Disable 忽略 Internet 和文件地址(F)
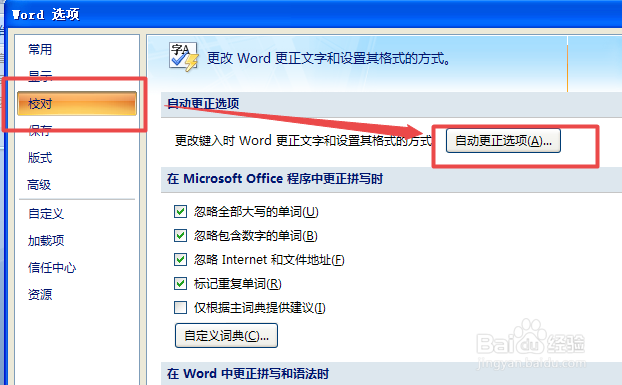This screenshot has width=622, height=385. pyautogui.click(x=180, y=260)
